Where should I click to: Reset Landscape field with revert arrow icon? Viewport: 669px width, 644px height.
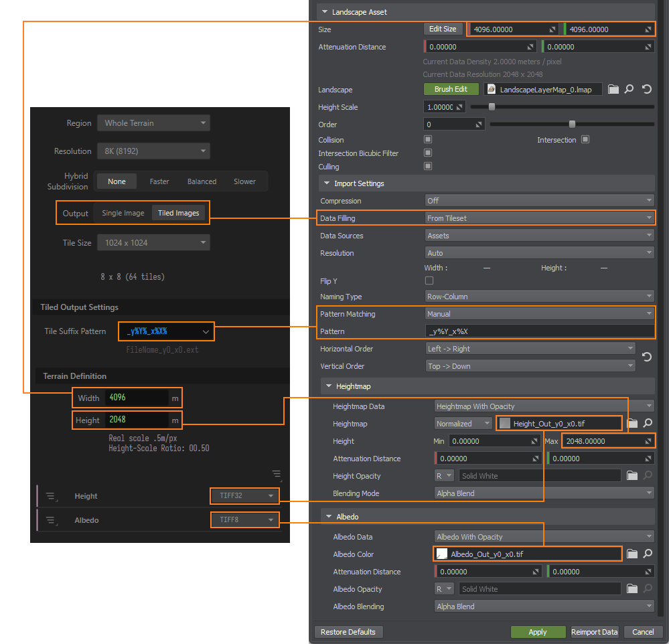[647, 89]
